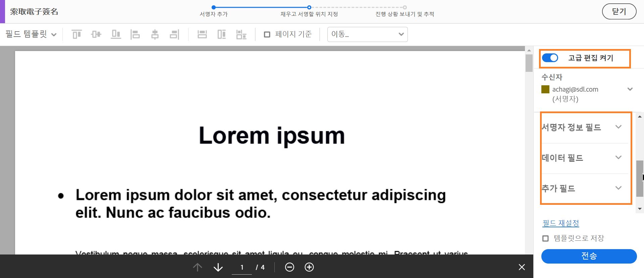This screenshot has width=644, height=278.
Task: Go to the next page arrow
Action: click(x=218, y=267)
